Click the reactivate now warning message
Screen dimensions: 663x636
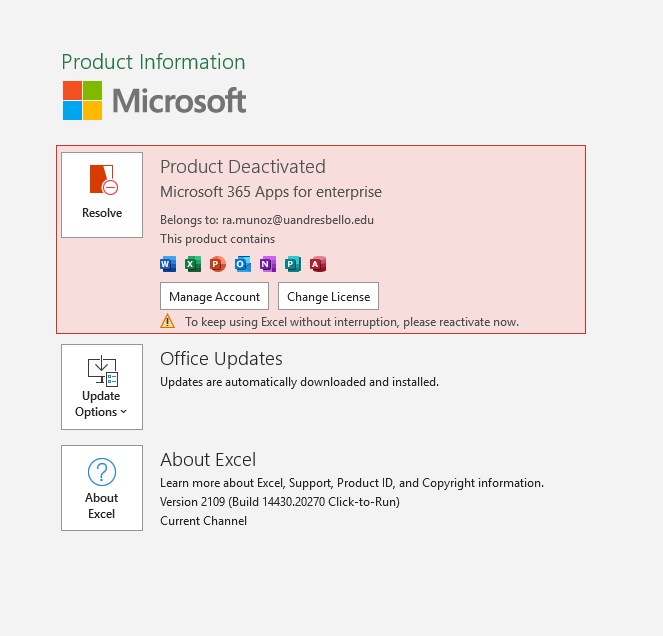(x=352, y=322)
